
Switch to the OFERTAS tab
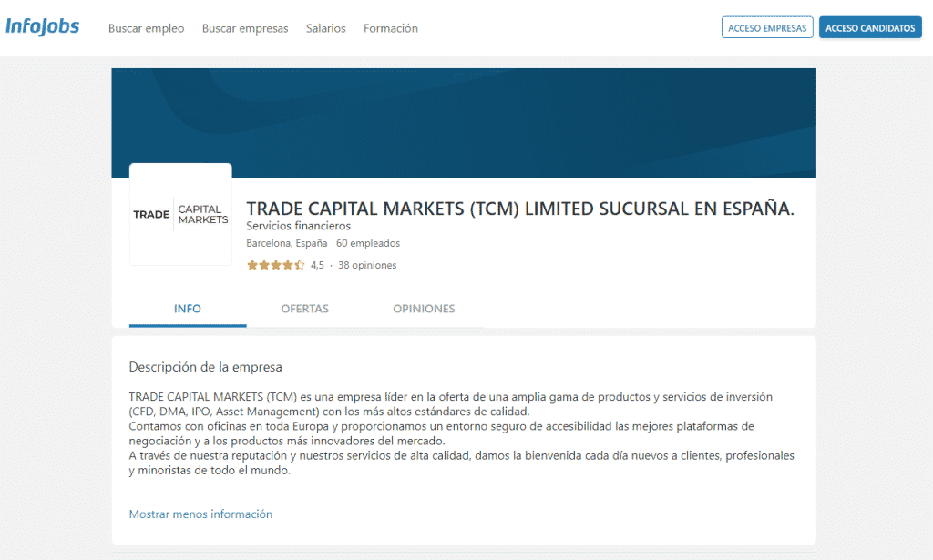pos(304,309)
